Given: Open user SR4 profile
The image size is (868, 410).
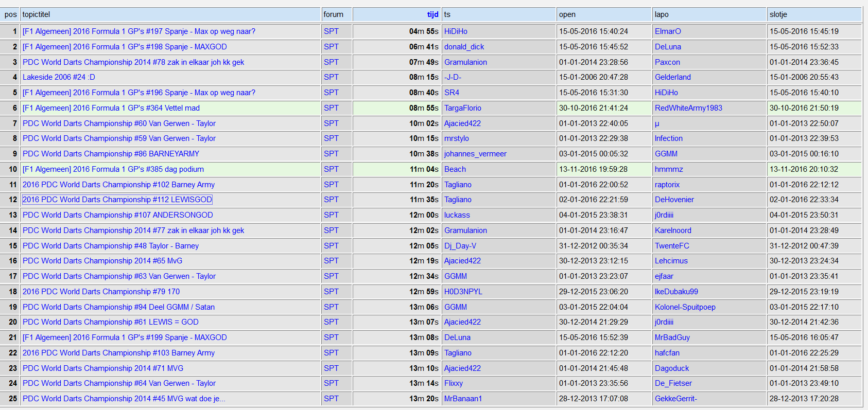Looking at the screenshot, I should [x=452, y=93].
